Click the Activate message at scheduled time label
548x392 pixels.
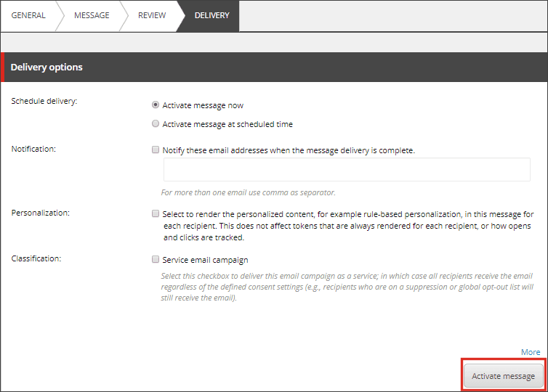(x=227, y=124)
